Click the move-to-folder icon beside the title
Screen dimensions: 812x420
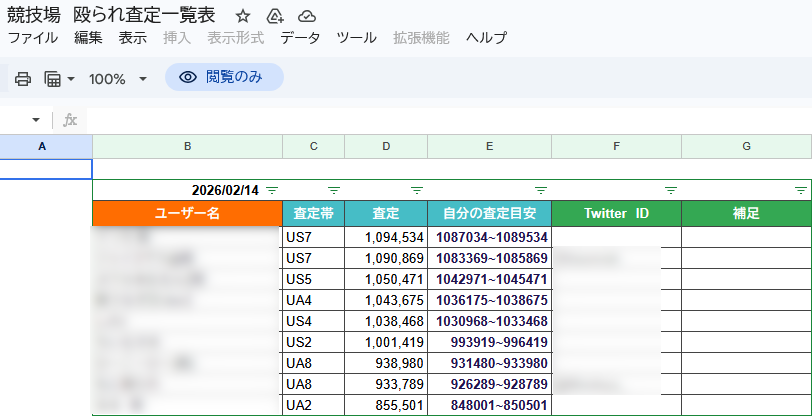[x=275, y=16]
